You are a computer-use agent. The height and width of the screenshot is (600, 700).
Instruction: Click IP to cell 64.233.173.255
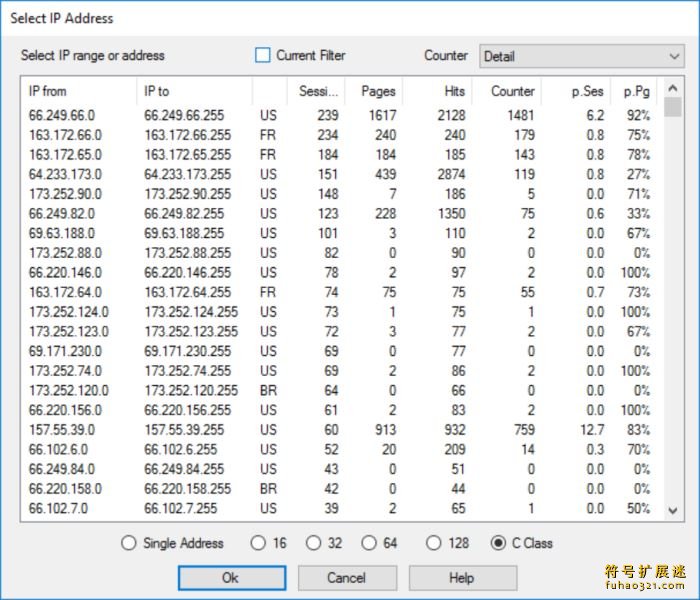(188, 174)
